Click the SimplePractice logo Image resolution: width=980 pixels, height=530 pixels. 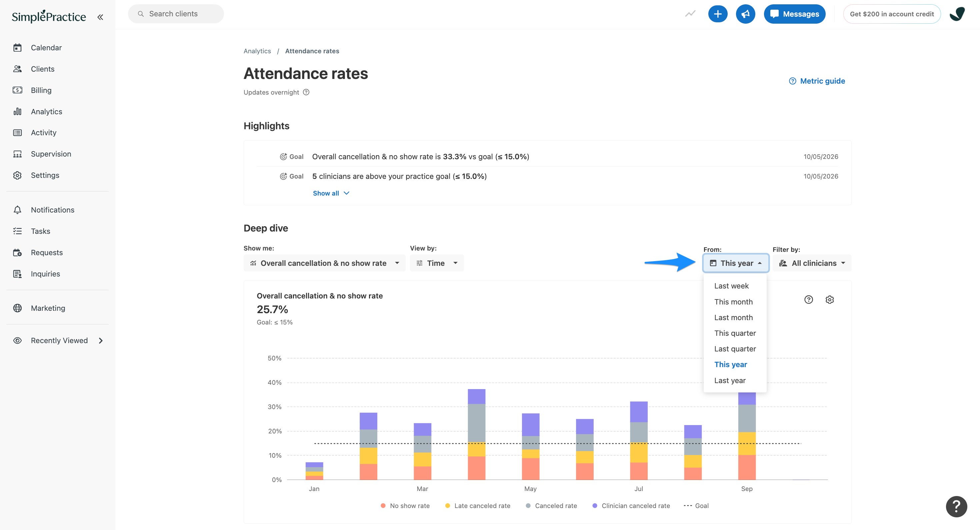(x=49, y=16)
